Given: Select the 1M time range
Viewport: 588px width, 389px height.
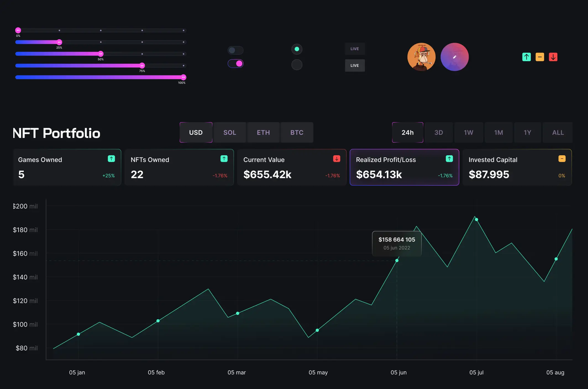Looking at the screenshot, I should tap(498, 132).
